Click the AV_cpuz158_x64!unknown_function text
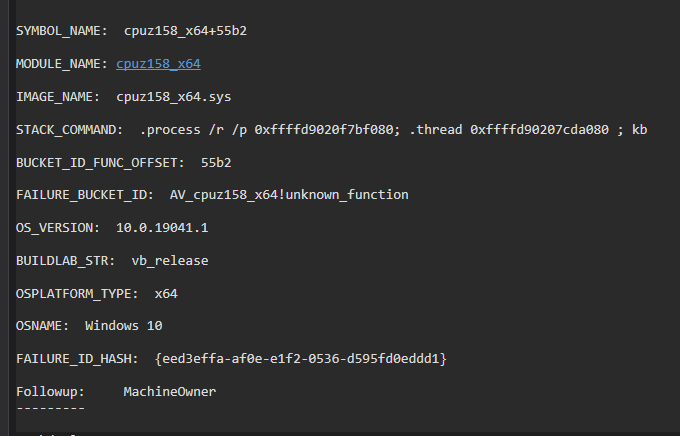680x436 pixels. (289, 195)
